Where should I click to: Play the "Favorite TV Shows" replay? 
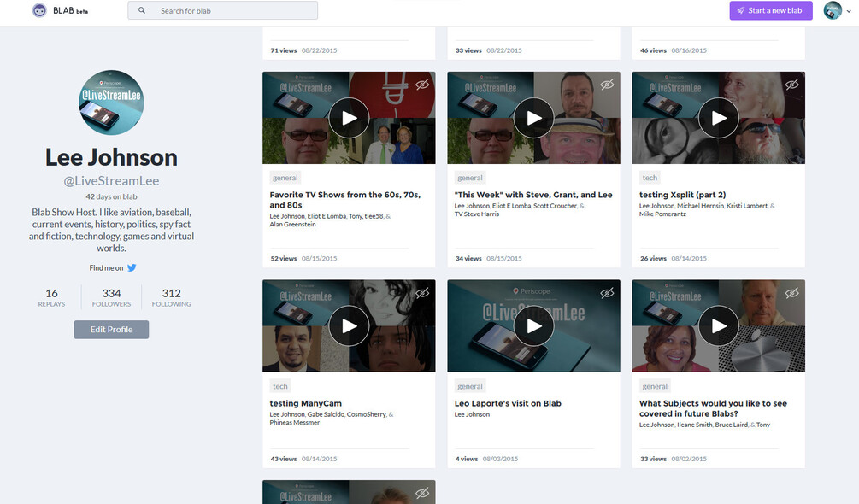coord(349,117)
